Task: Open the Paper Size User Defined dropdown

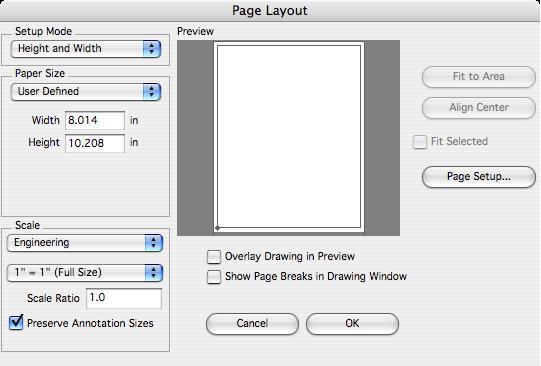Action: point(86,92)
